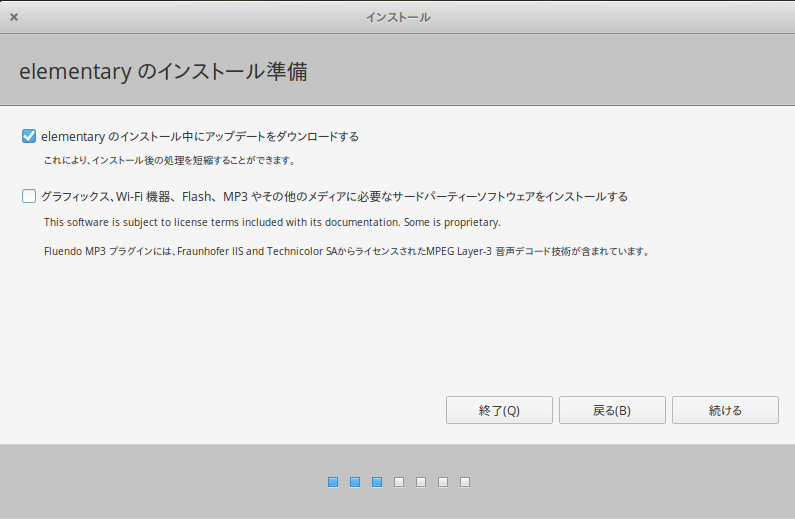Go back with 戻る(B) button
The height and width of the screenshot is (519, 795).
[x=612, y=410]
